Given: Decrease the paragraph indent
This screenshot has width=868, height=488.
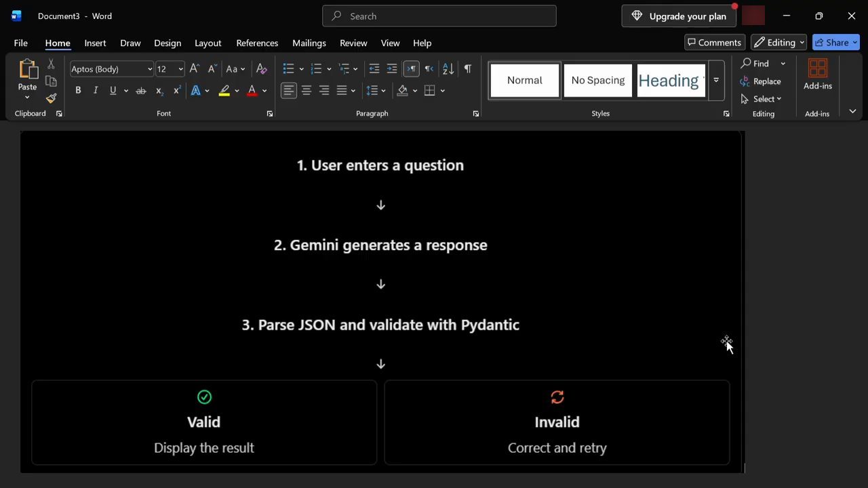Looking at the screenshot, I should click(x=374, y=68).
